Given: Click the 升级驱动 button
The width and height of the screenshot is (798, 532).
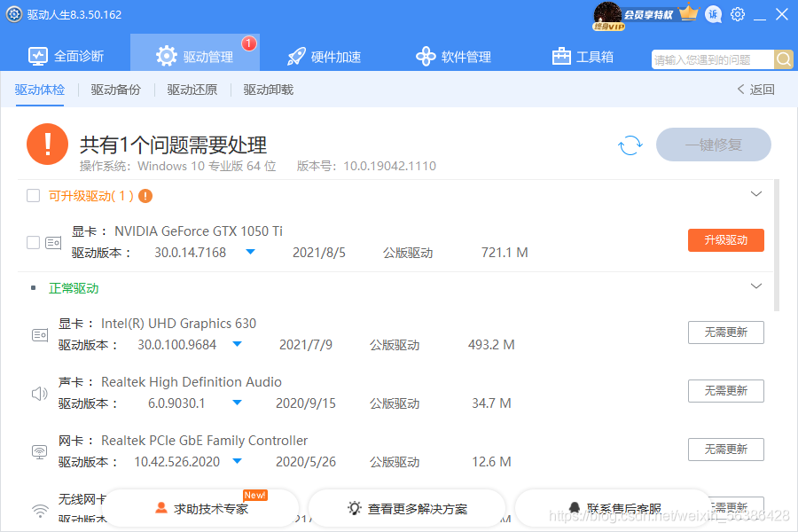Looking at the screenshot, I should point(725,240).
